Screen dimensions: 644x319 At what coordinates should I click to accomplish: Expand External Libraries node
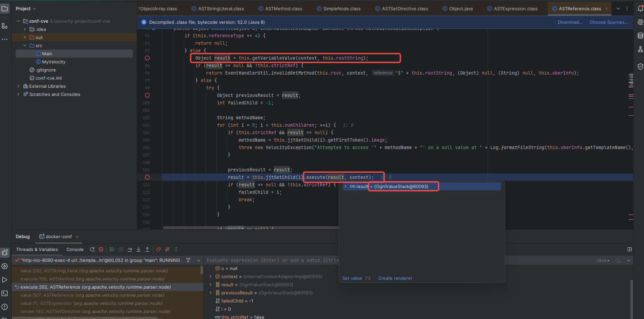tap(18, 86)
